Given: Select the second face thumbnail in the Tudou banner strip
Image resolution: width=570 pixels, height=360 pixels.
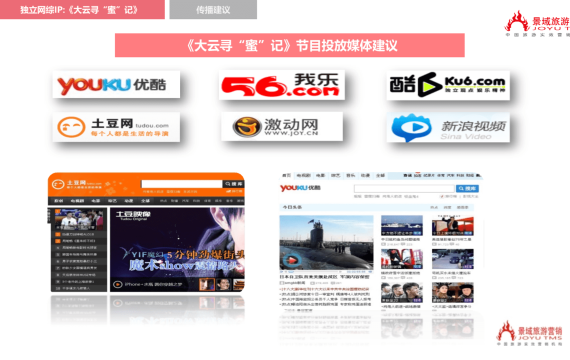Looking at the screenshot, I should click(223, 284).
